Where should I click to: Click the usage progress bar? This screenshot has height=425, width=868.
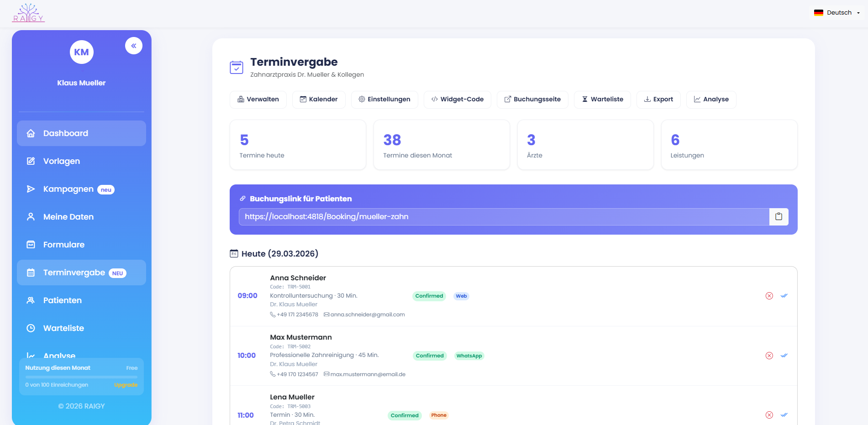tap(81, 376)
